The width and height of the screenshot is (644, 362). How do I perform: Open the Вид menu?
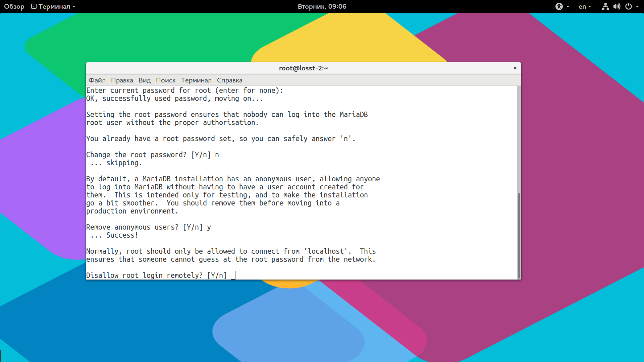pos(145,80)
